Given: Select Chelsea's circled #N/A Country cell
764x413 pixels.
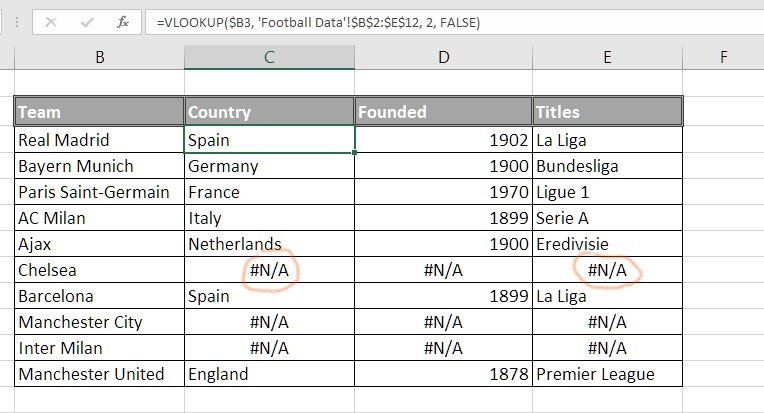Looking at the screenshot, I should [269, 270].
